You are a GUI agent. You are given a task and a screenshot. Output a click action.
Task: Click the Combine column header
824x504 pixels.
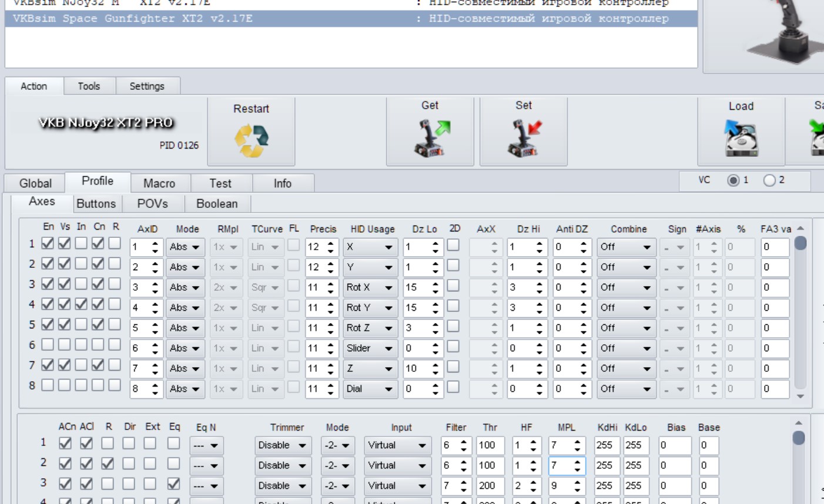point(628,229)
